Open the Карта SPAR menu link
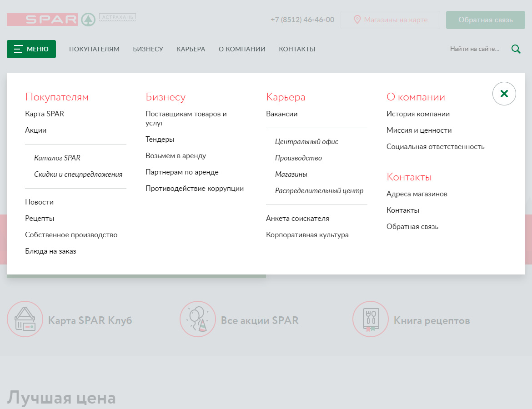 point(45,114)
